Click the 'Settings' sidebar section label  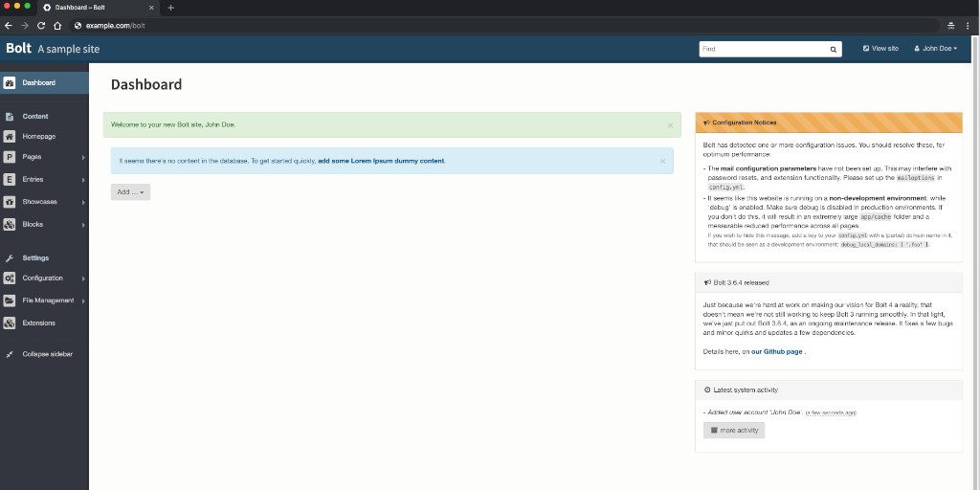(35, 258)
